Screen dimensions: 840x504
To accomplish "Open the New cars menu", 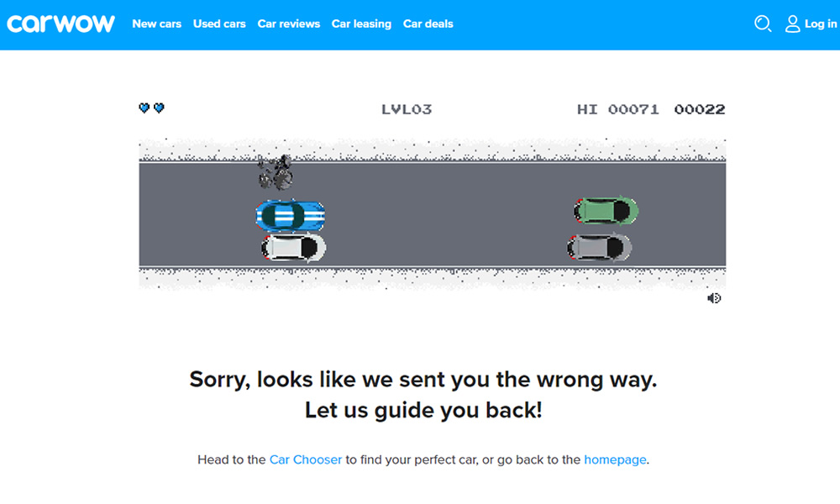I will coord(156,24).
